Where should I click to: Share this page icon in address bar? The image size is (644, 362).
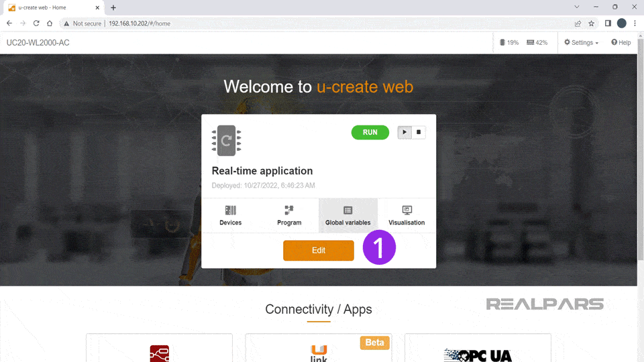[578, 23]
